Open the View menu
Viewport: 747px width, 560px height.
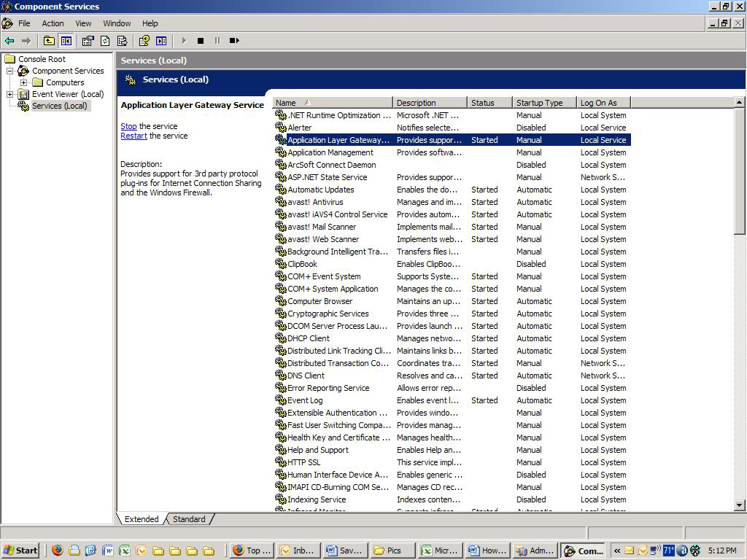[83, 23]
